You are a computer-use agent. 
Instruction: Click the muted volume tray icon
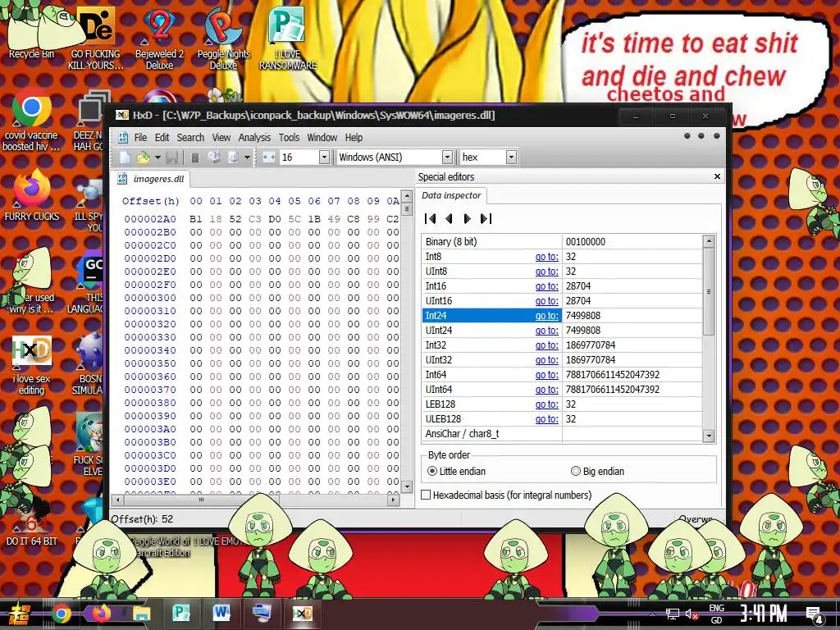[x=692, y=614]
